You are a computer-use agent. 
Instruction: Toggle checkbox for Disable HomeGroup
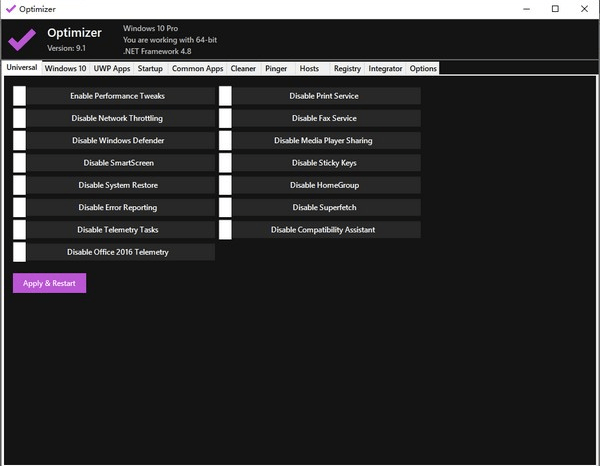(225, 185)
